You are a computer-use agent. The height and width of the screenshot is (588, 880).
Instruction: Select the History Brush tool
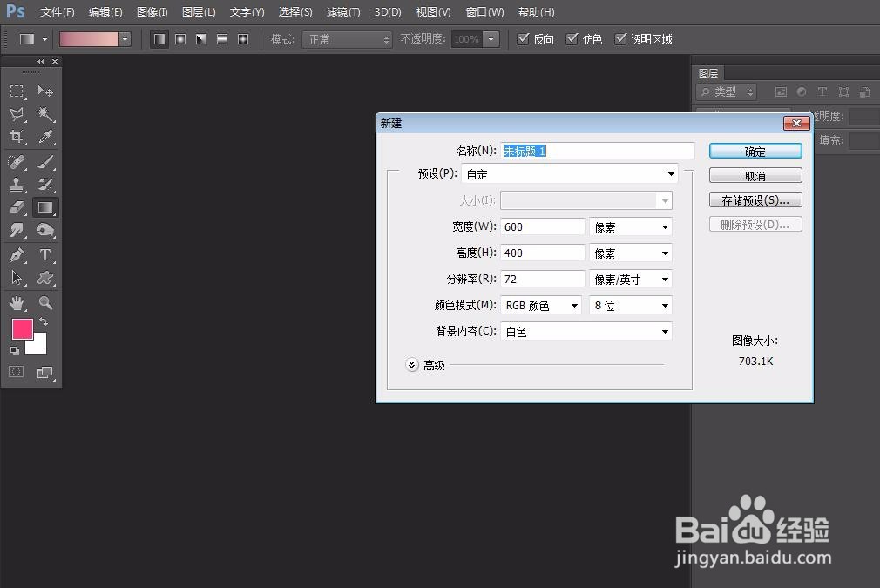[45, 185]
